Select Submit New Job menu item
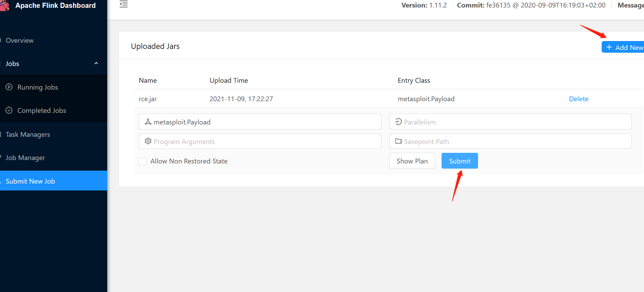 54,181
